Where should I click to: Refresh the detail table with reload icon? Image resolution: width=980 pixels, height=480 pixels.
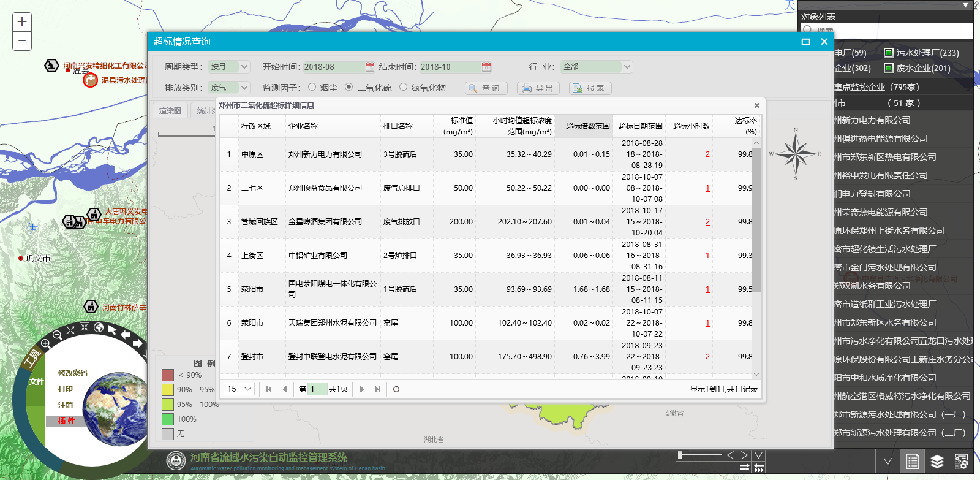[396, 389]
